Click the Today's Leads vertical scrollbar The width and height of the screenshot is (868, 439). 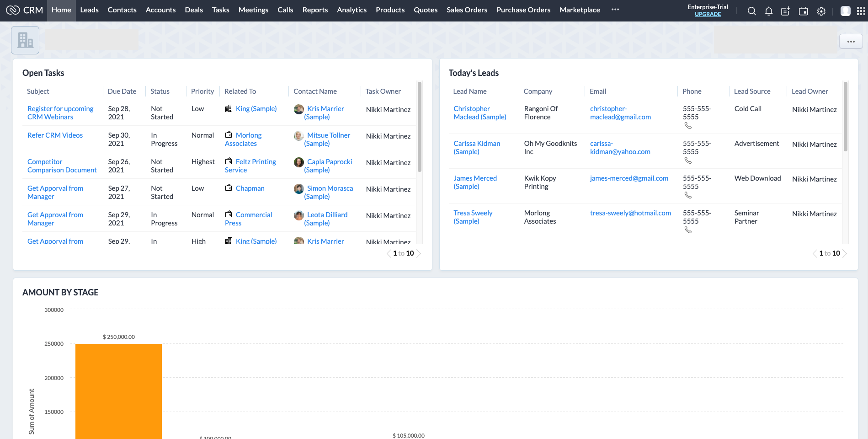click(846, 117)
